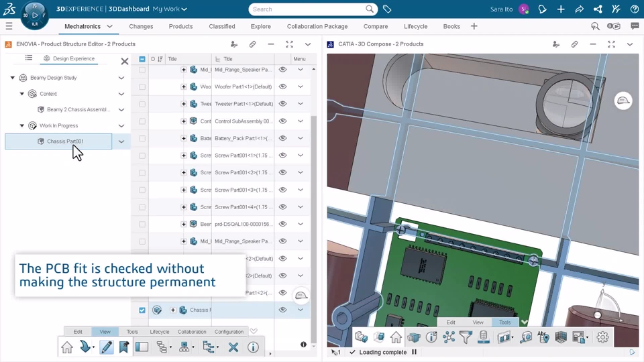This screenshot has width=644, height=362.
Task: Toggle visibility of Screw Part001<1> row
Action: coord(282,156)
